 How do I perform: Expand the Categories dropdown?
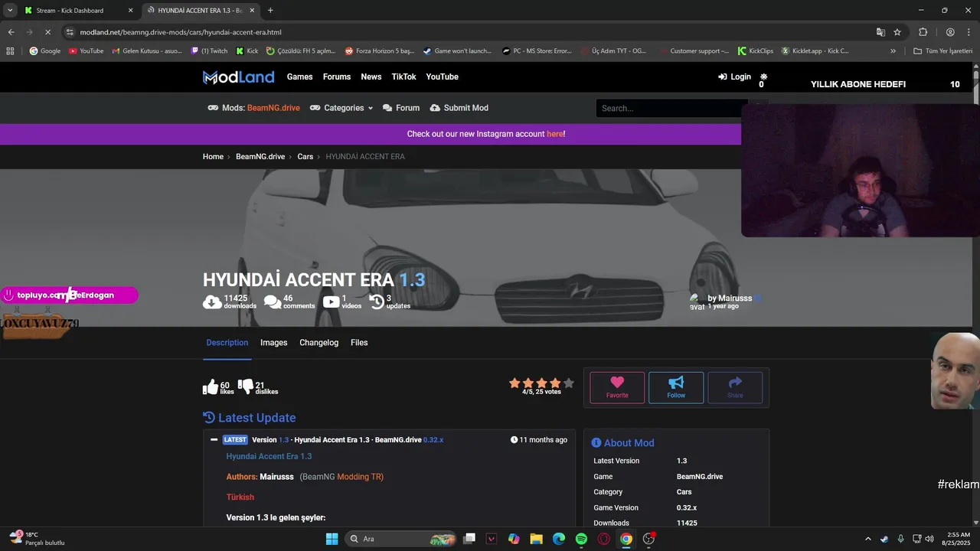(341, 108)
